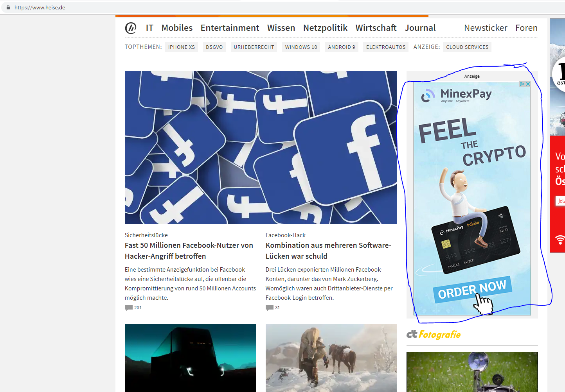The image size is (565, 392).
Task: Go to the Entertainment section
Action: coord(230,28)
